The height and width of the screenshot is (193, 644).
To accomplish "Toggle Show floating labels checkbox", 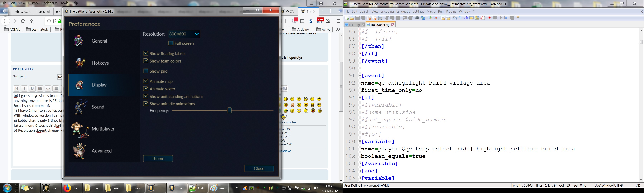I will [146, 53].
